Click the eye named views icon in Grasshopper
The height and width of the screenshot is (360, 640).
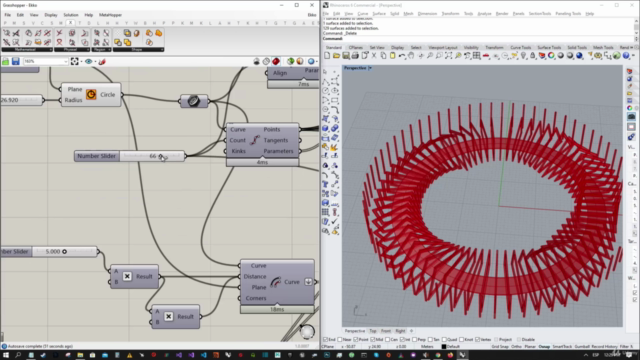(x=89, y=61)
